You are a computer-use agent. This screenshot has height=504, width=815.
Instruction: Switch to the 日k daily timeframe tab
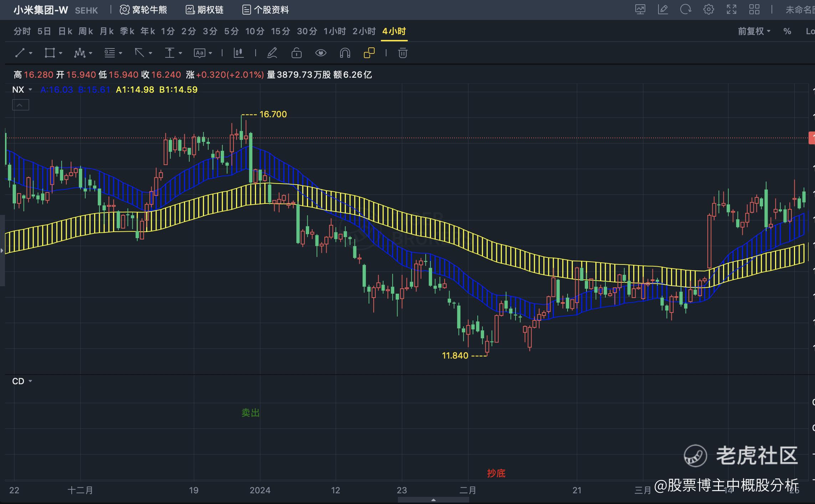[65, 31]
